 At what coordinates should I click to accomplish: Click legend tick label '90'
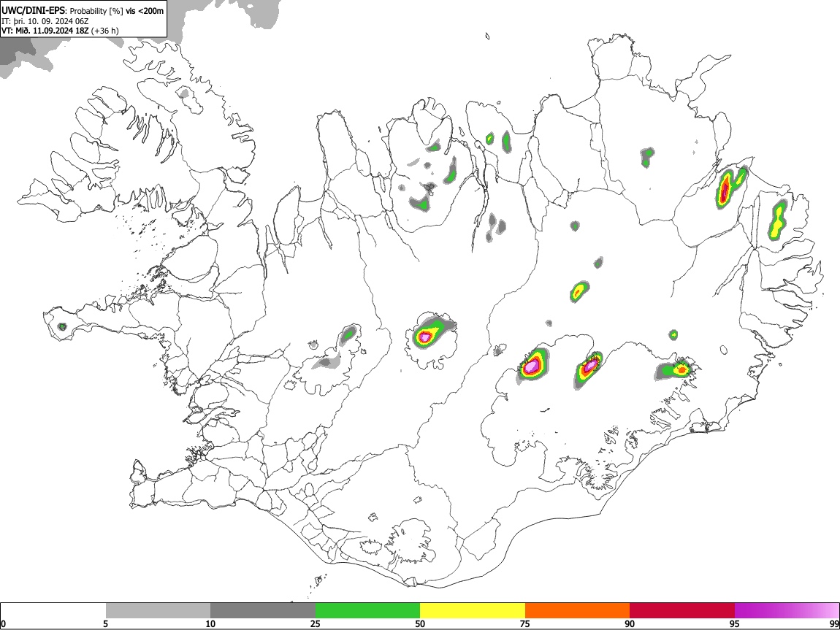(x=630, y=623)
